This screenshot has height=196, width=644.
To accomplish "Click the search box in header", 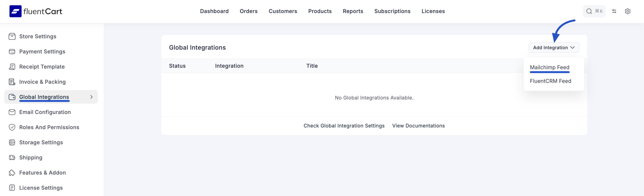I will 594,11.
